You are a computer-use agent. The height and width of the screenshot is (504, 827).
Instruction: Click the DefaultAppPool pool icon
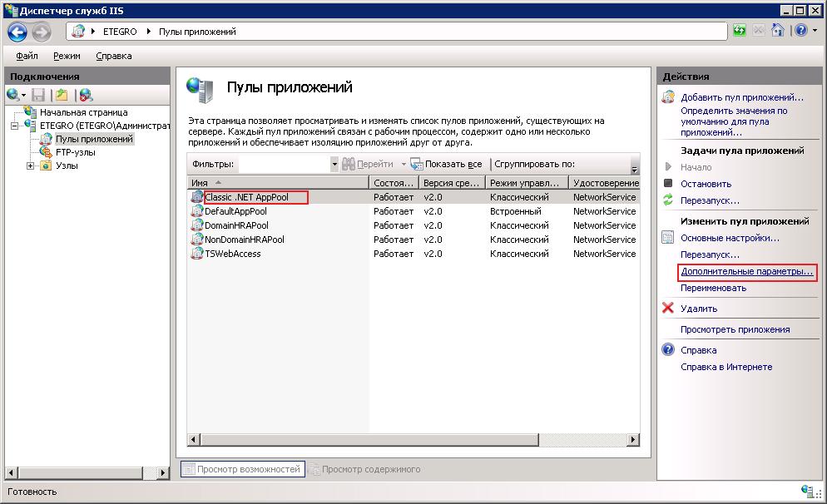pos(196,211)
